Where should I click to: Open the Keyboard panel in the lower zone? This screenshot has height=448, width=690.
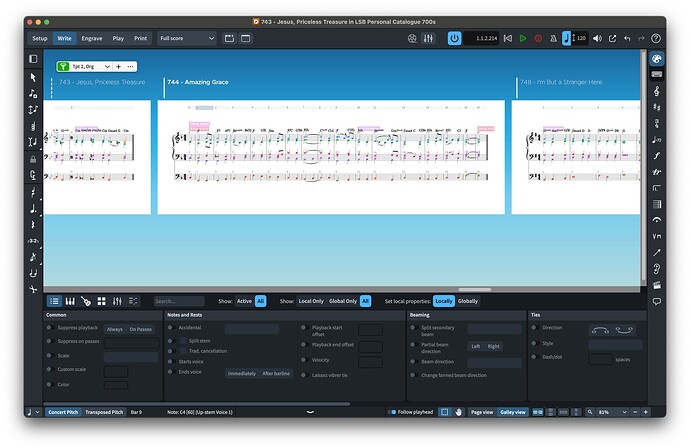coord(70,301)
